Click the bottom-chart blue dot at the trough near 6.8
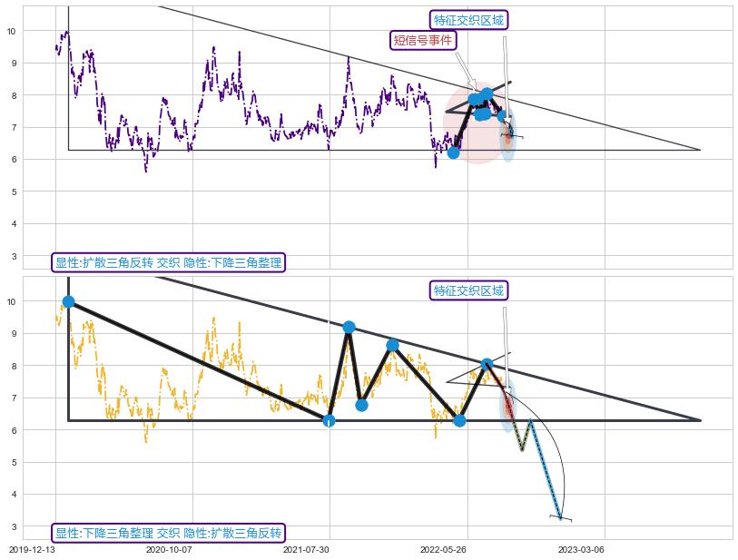Viewport: 738px width, 560px height. 361,405
